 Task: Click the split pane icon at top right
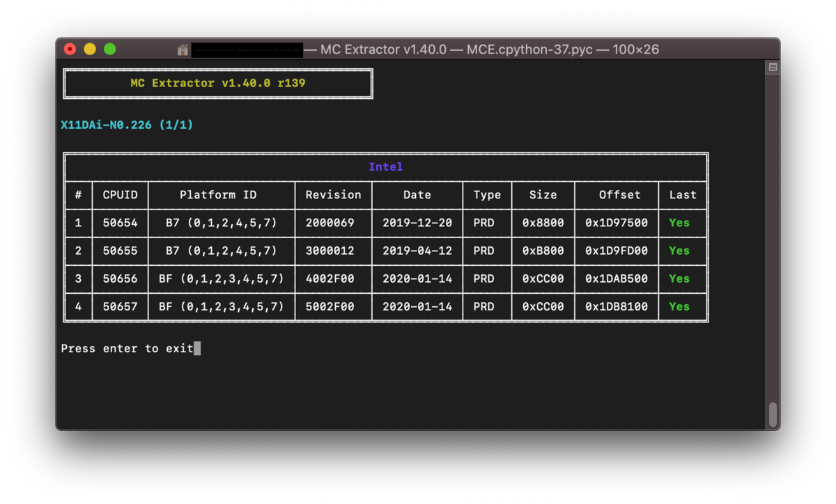coord(773,68)
